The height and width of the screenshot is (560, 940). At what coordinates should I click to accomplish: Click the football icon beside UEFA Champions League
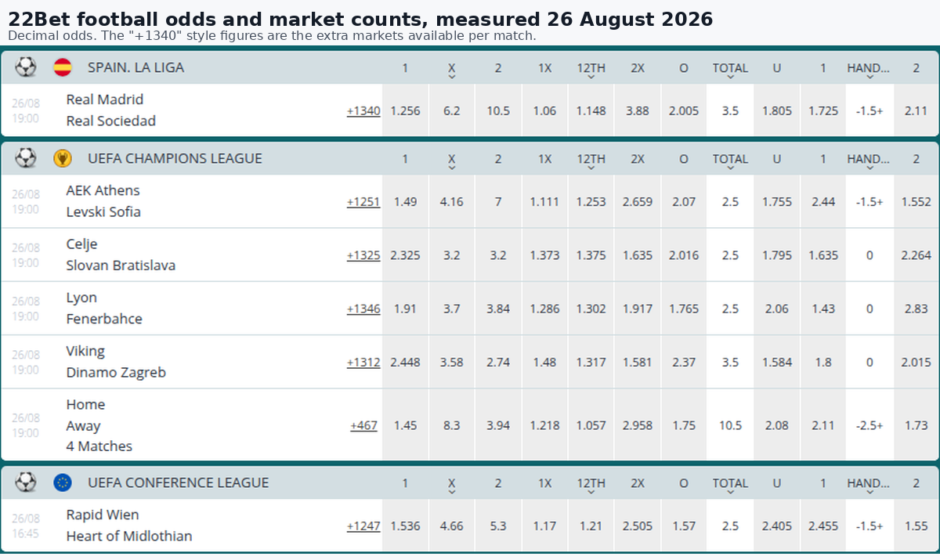click(26, 158)
